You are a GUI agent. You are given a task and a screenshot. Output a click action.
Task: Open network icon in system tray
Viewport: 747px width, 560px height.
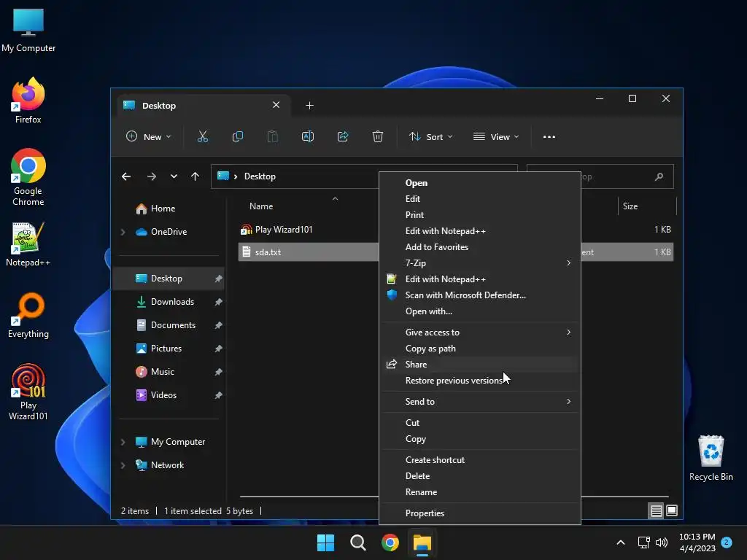643,542
